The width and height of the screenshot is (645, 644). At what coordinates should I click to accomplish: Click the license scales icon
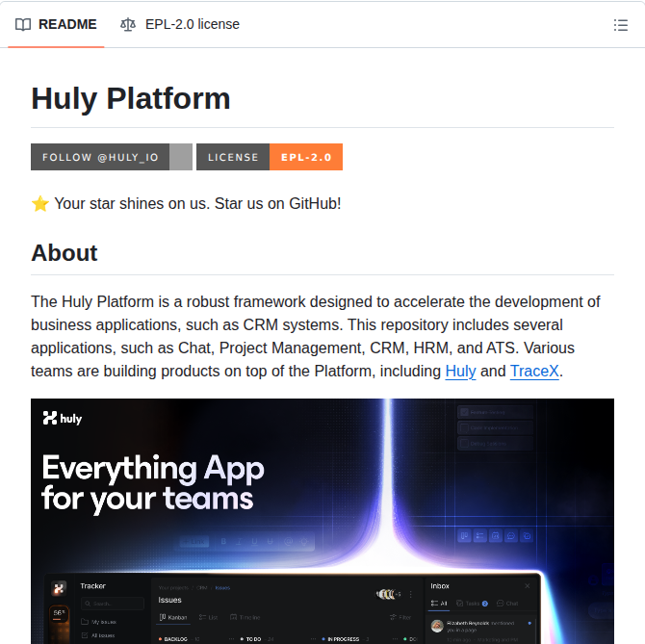128,25
